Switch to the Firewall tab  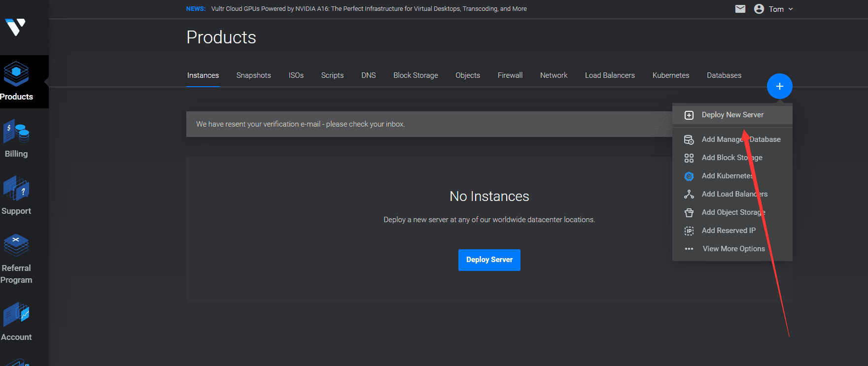pos(510,75)
